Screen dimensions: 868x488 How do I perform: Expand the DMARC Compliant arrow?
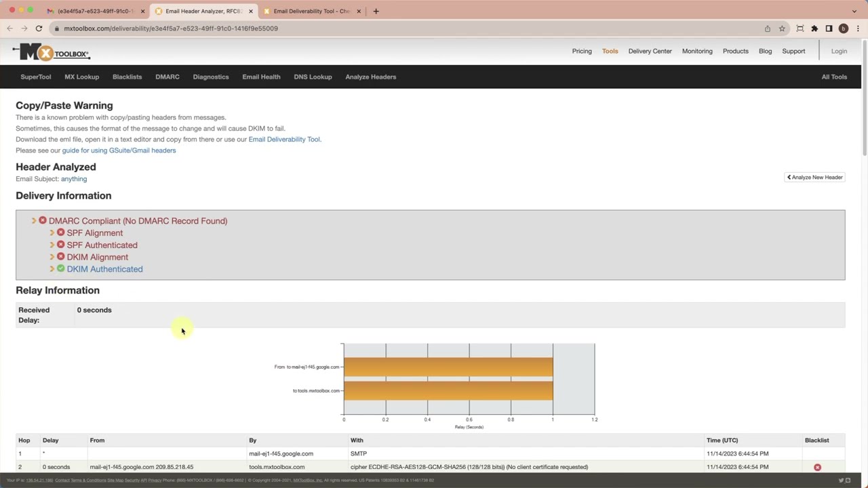click(34, 221)
